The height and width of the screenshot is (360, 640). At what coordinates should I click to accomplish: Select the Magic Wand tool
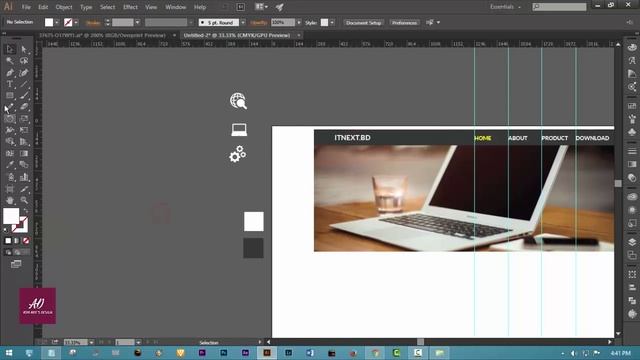(10, 61)
